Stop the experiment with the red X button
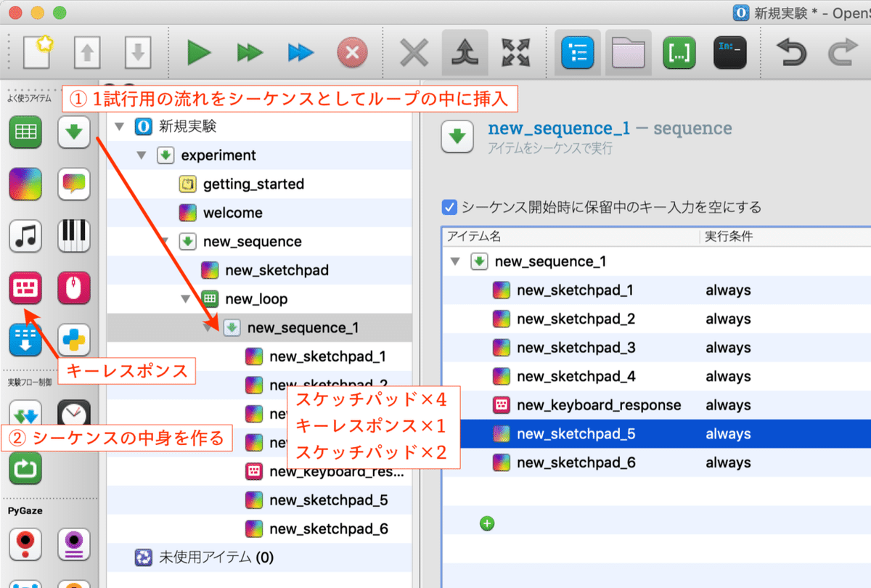The width and height of the screenshot is (871, 588). (352, 52)
